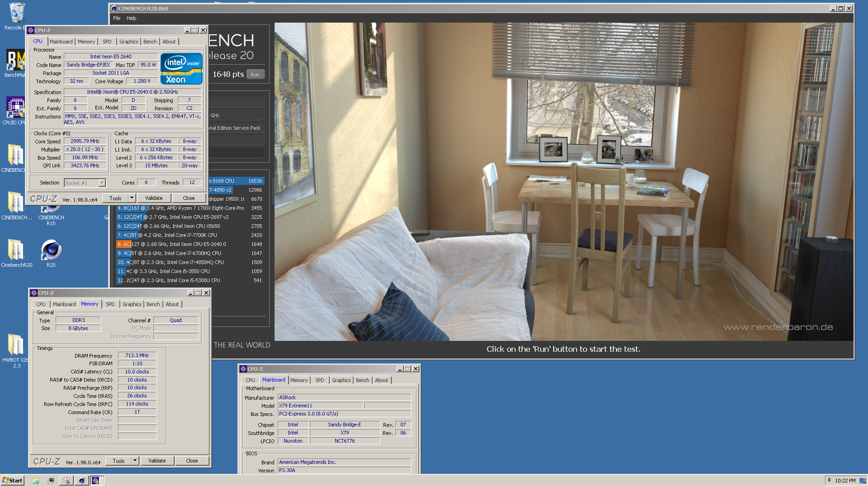Switch to Memory tab in CPU-Z Mainboard window

[299, 380]
